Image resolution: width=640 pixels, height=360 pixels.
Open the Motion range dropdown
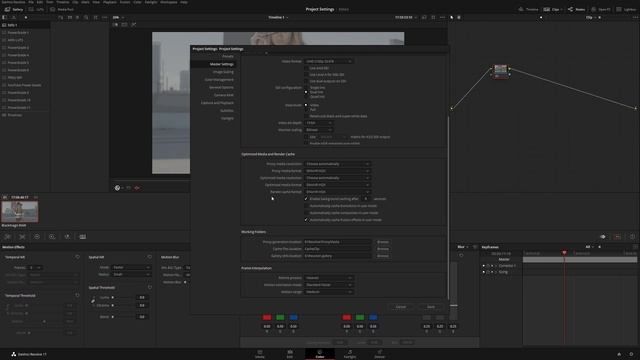click(x=329, y=292)
